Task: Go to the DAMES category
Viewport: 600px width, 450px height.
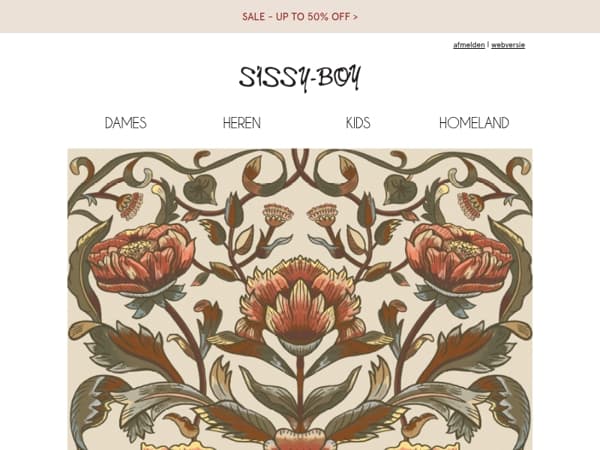Action: 126,123
